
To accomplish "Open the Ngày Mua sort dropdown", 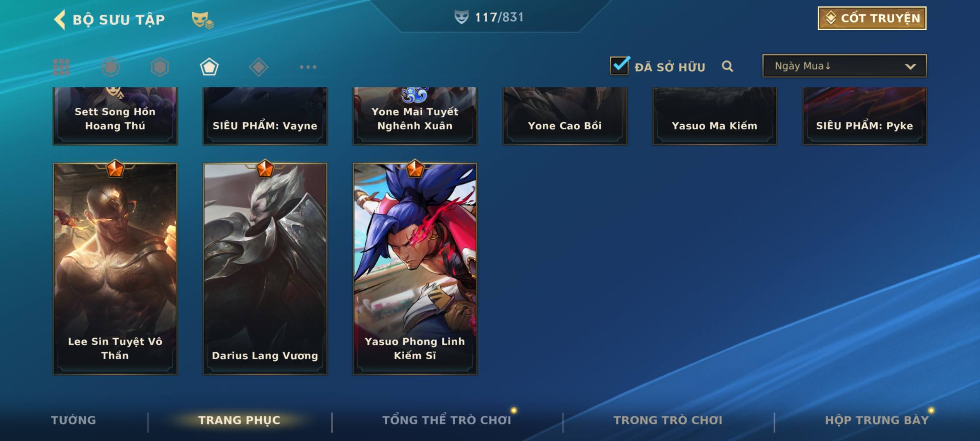I will tap(844, 66).
